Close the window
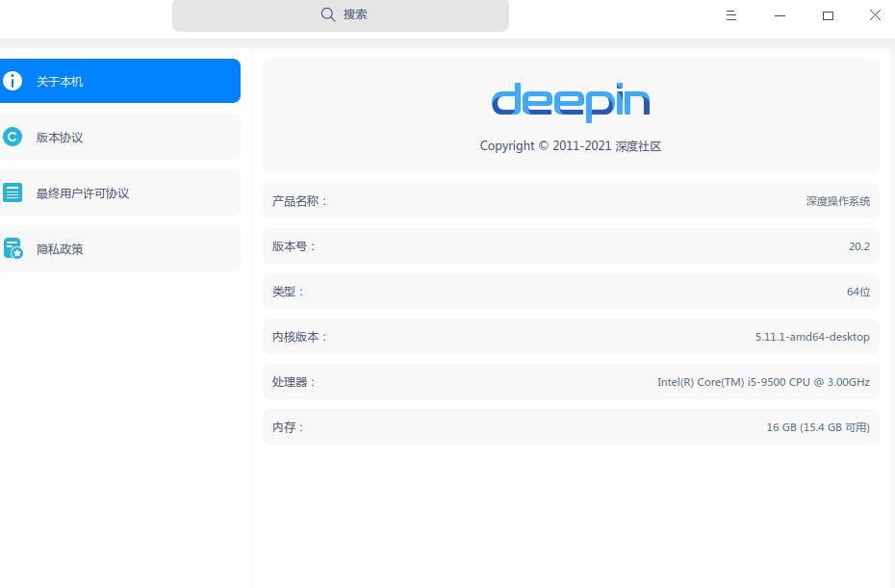Viewport: 895px width, 588px height. [x=875, y=15]
